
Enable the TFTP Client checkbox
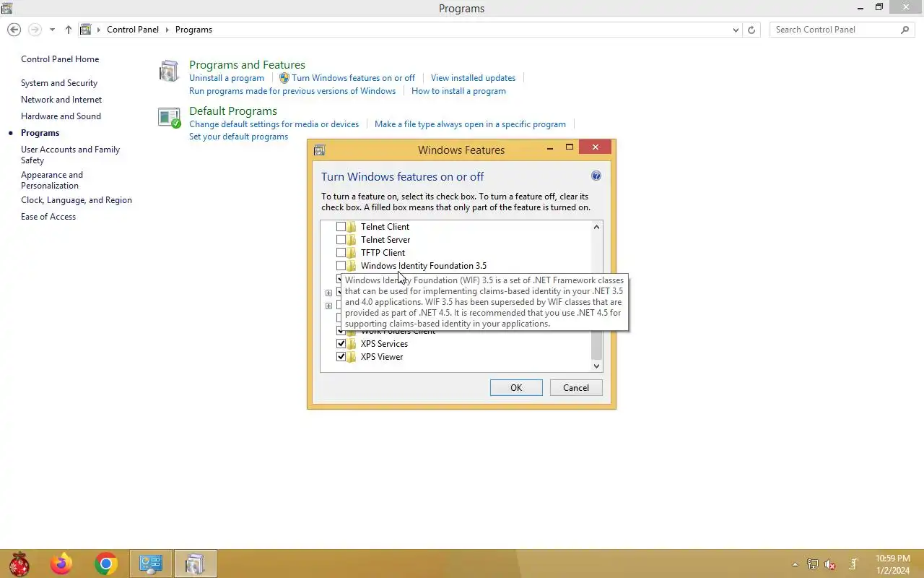341,253
